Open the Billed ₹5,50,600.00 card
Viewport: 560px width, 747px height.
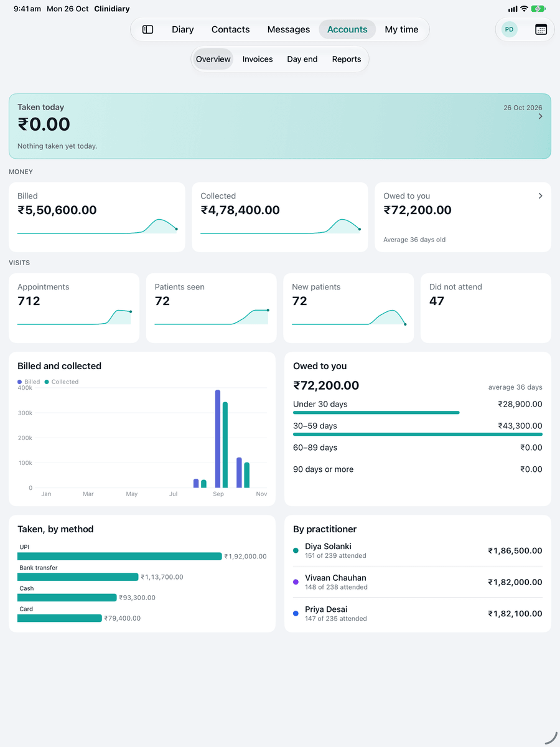tap(97, 217)
